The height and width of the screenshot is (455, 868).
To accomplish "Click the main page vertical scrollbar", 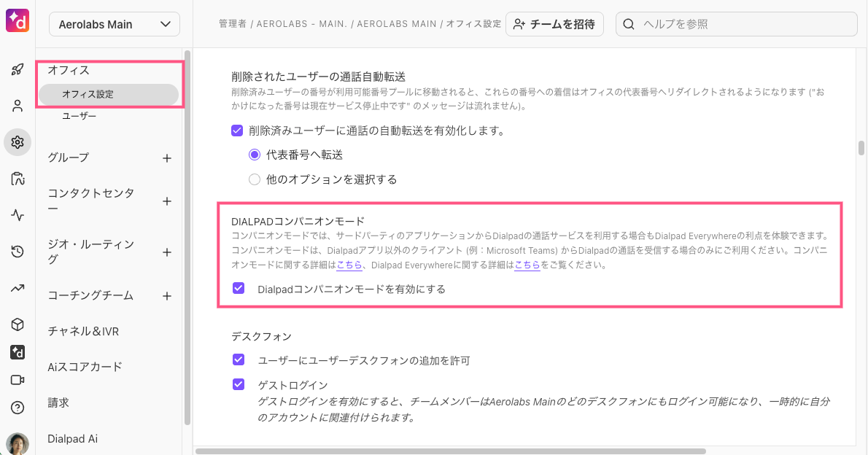I will pyautogui.click(x=861, y=148).
